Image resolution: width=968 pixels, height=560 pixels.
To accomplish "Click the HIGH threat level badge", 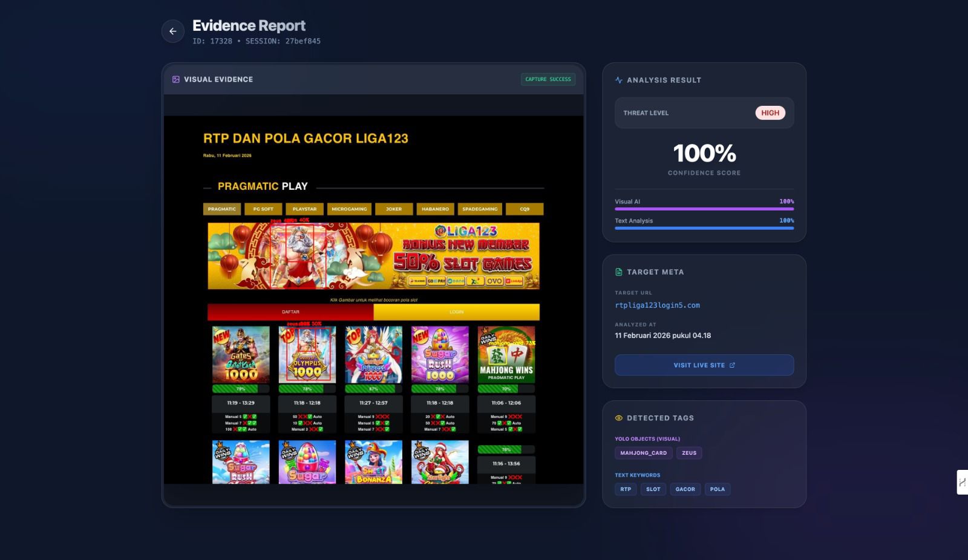I will (x=770, y=113).
